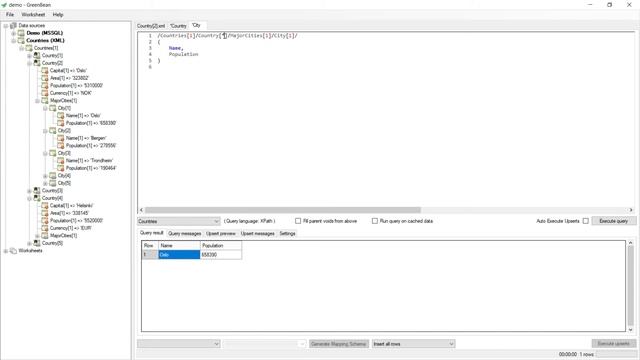Click the Country[4] node icon
Screen dimensions: 640x360
[x=37, y=198]
